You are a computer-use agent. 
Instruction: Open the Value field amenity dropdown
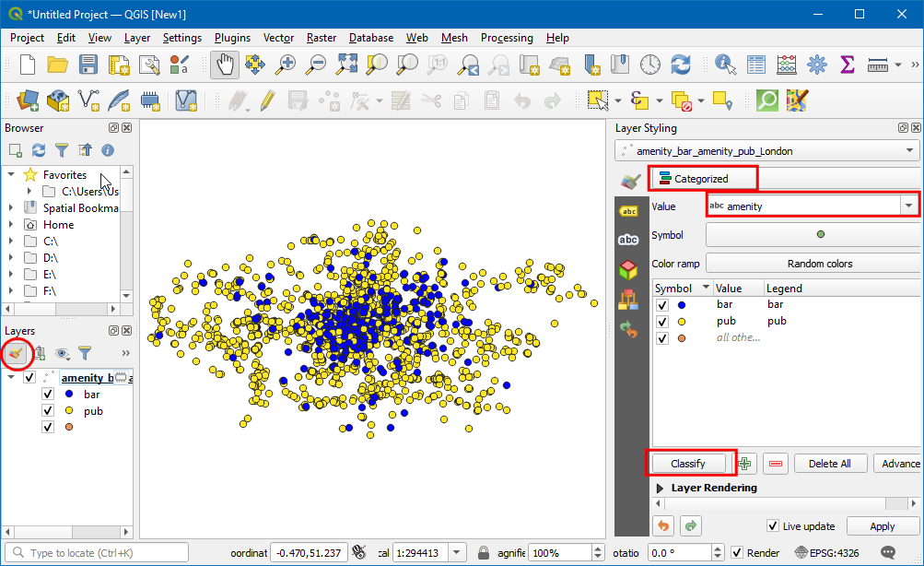tap(910, 206)
